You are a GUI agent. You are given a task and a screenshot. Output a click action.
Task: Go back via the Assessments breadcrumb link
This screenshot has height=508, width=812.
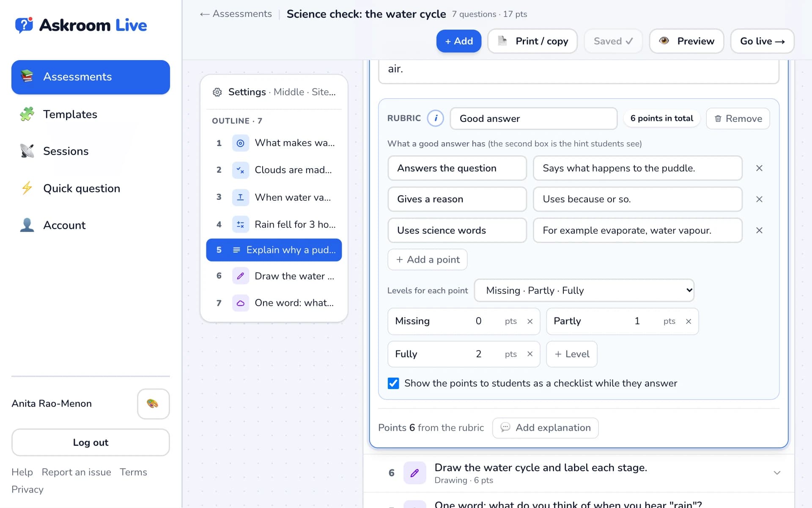click(236, 14)
